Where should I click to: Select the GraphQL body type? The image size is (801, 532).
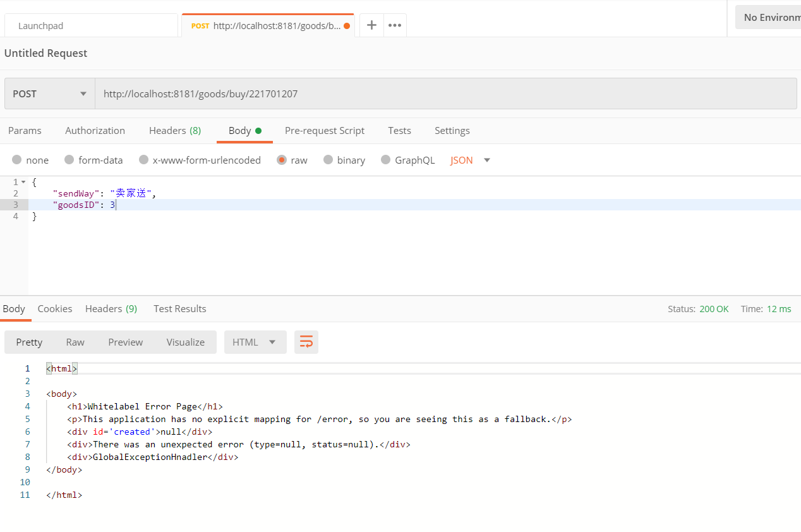[408, 160]
